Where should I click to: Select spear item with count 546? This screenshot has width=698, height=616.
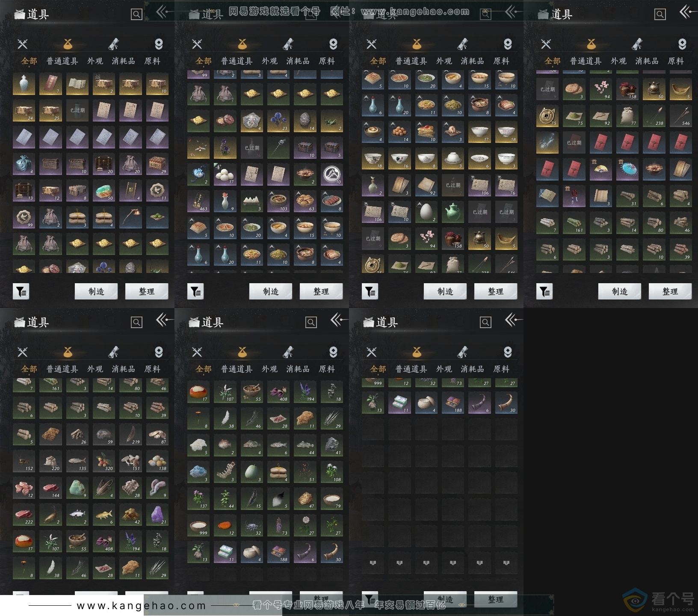tap(681, 116)
